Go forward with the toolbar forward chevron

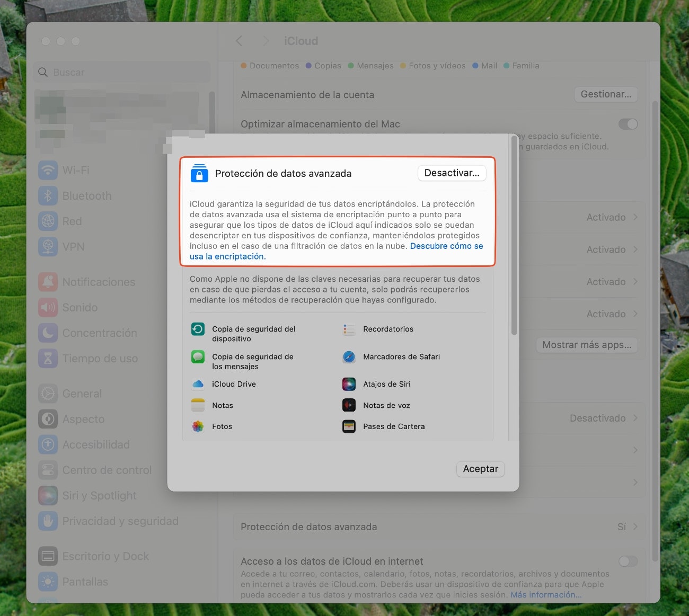266,41
